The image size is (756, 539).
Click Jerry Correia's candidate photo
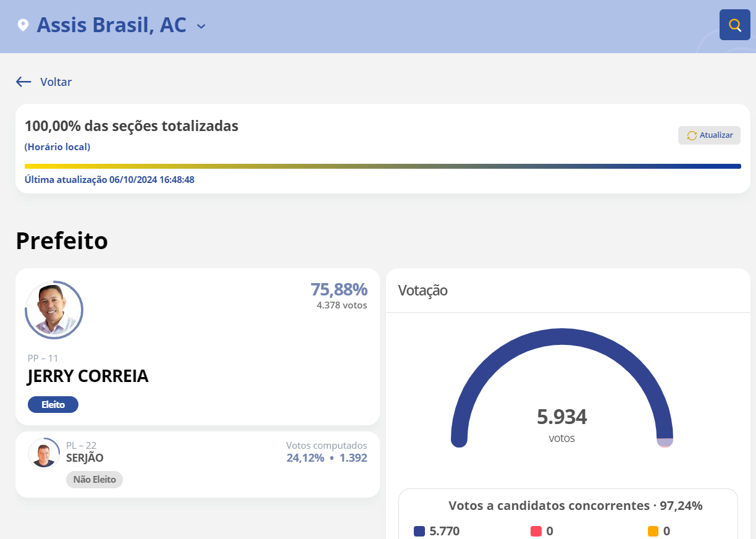click(x=54, y=310)
